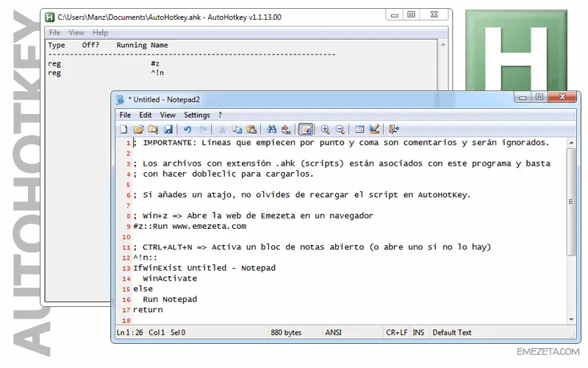Undo the last edit in Notepad2
Viewport: 588px width, 368px height.
click(187, 130)
